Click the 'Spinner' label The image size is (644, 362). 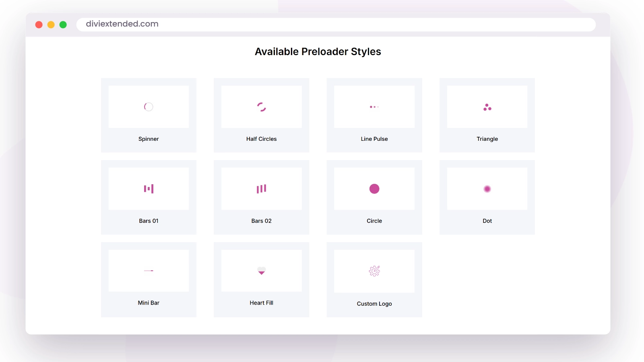tap(149, 139)
